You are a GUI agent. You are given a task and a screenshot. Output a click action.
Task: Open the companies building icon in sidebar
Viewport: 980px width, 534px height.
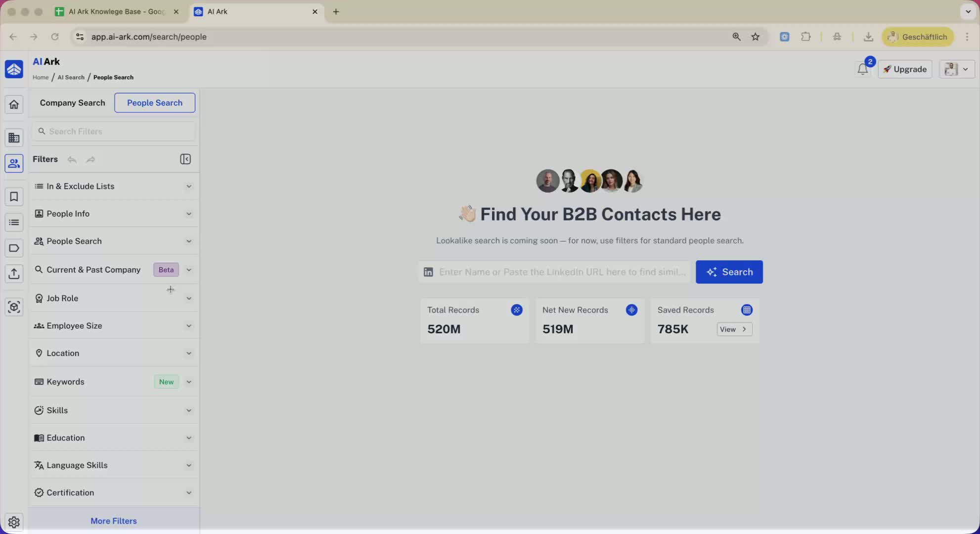[x=14, y=138]
